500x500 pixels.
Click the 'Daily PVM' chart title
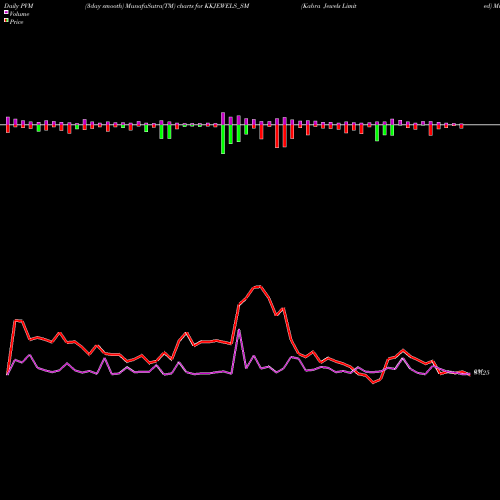point(19,6)
